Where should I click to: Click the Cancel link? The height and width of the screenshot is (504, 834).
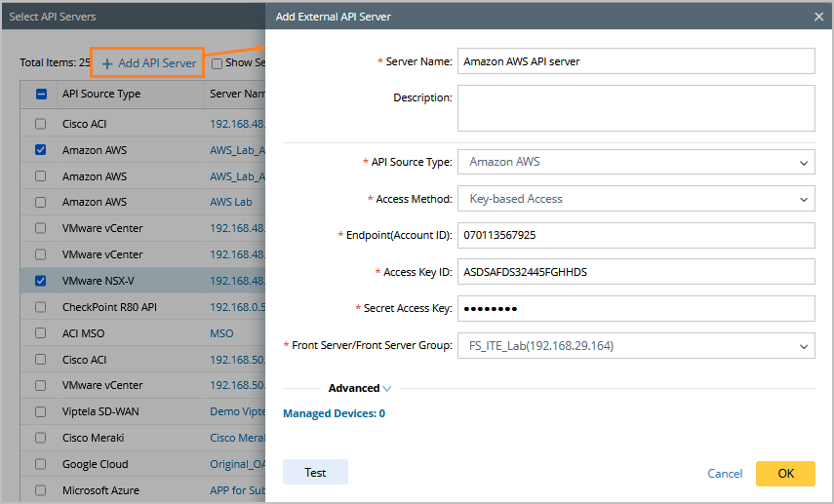coord(725,474)
